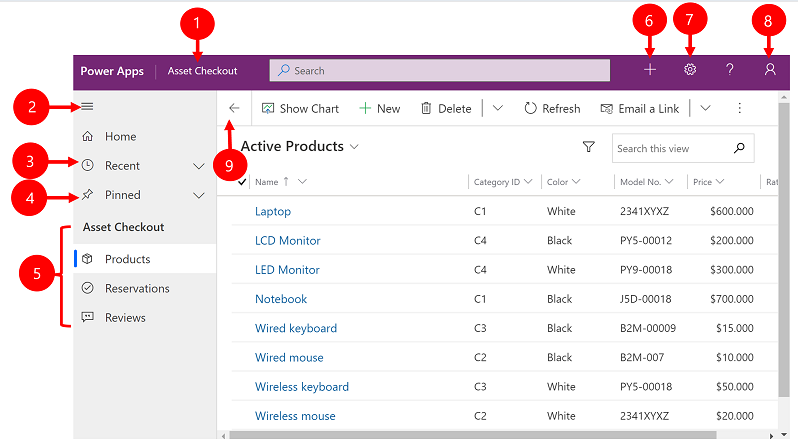The image size is (798, 445).
Task: Click the horizontal scrollbar below the grid
Action: click(x=470, y=435)
